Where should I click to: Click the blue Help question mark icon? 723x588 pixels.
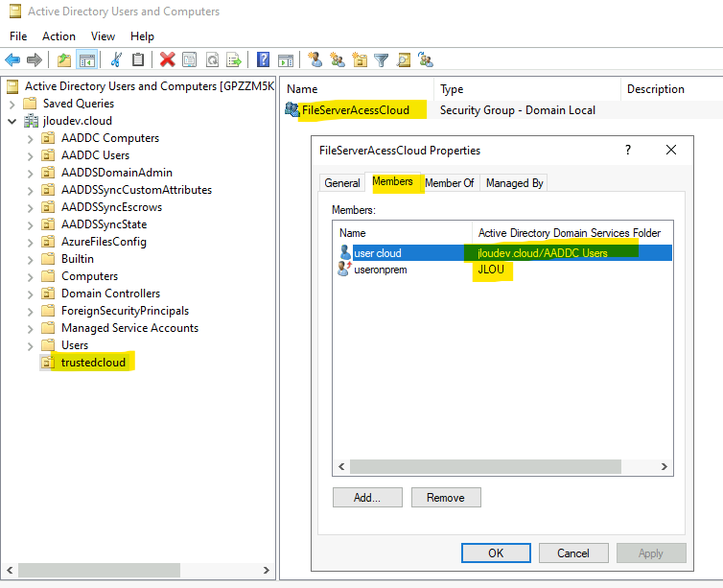(263, 59)
